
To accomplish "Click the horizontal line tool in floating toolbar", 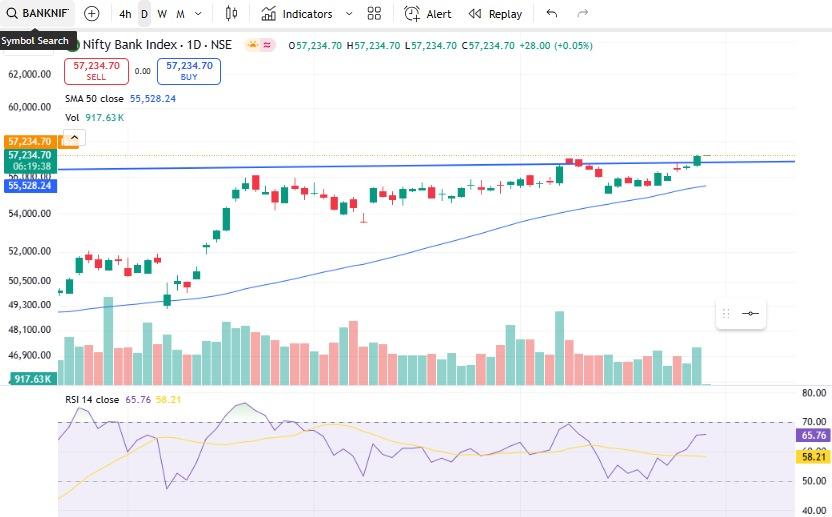I will click(x=750, y=314).
